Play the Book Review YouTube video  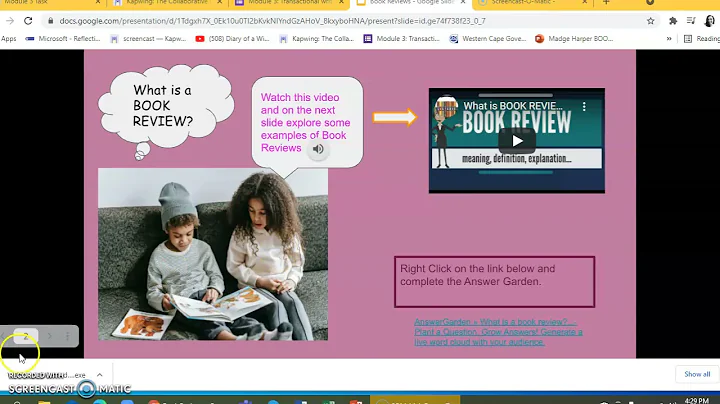(517, 141)
